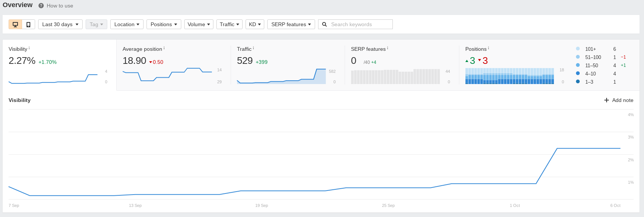Click the red 3 positions-down count
This screenshot has width=644, height=217.
pos(485,61)
